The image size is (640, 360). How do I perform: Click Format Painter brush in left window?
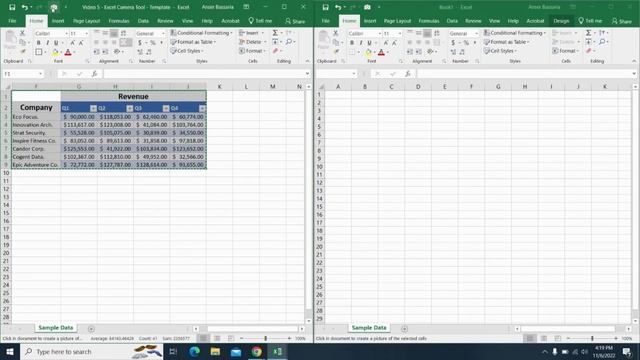click(x=23, y=51)
